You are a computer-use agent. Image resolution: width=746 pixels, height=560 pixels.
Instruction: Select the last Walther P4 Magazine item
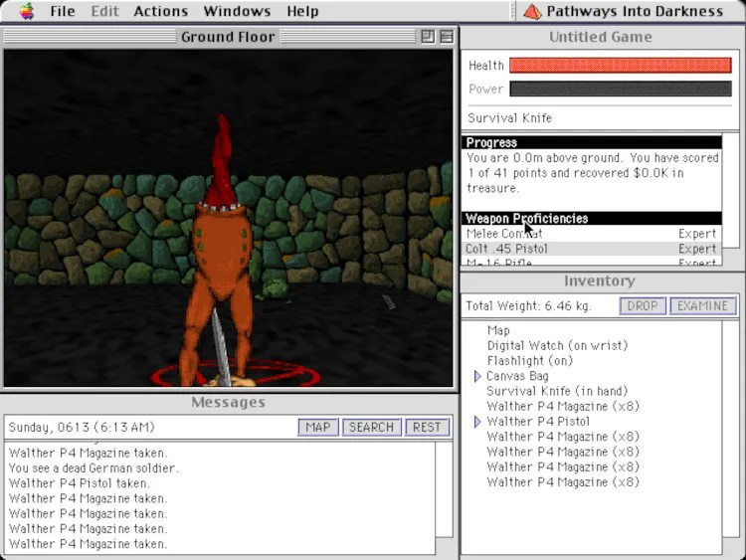click(x=562, y=482)
